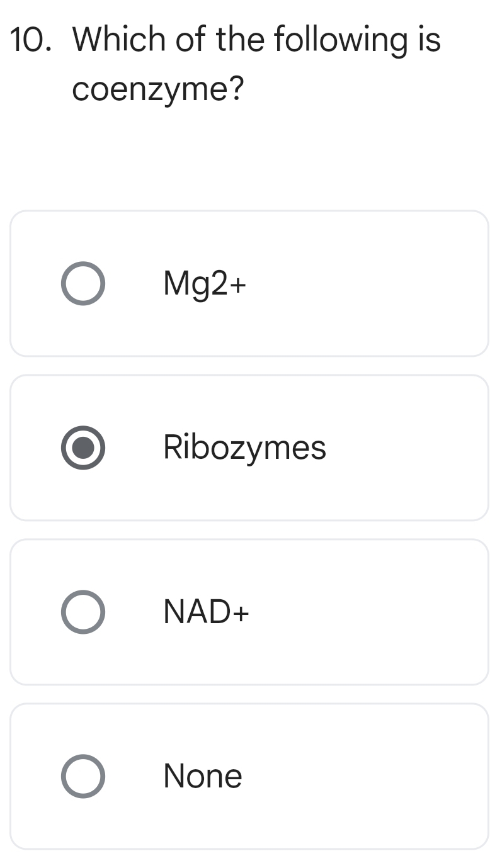Select the NAD+ radio button
The image size is (490, 868).
pos(83,611)
